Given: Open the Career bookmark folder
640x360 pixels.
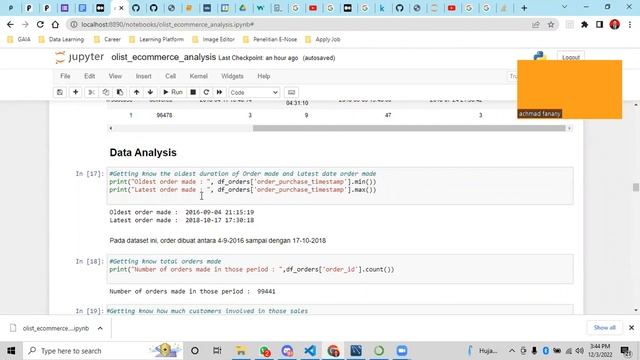Looking at the screenshot, I should pos(107,39).
